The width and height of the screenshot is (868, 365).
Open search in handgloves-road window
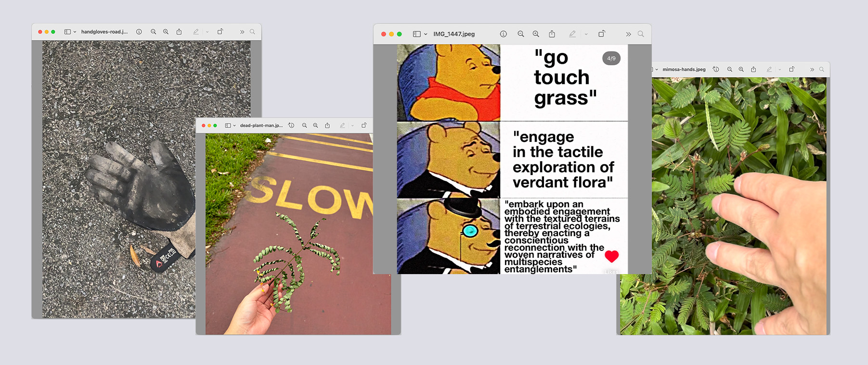[x=252, y=32]
